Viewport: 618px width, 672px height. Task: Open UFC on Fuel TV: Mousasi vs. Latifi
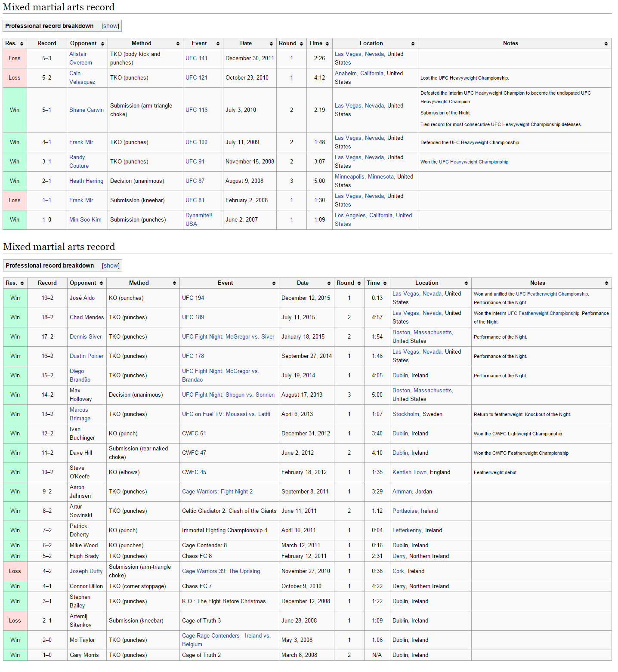click(226, 414)
